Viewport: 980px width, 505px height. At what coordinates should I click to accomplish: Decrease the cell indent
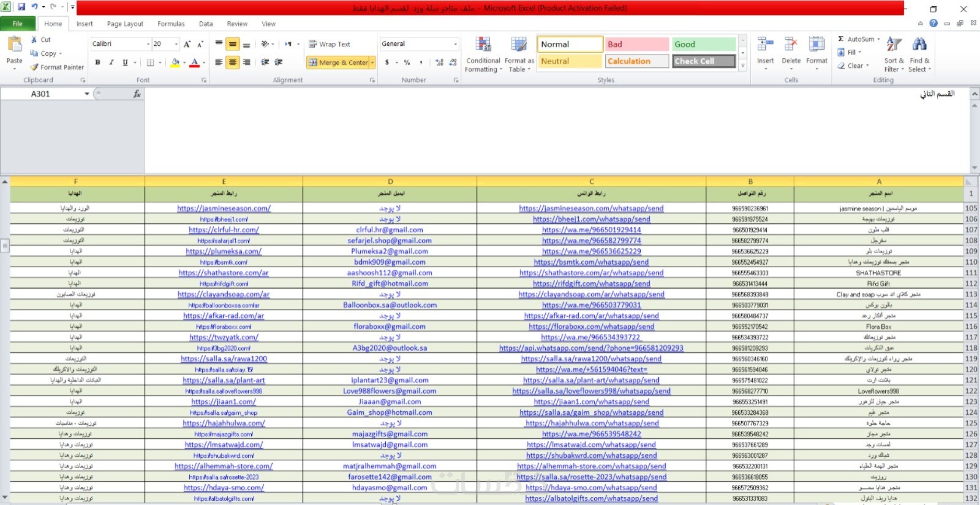[x=265, y=63]
